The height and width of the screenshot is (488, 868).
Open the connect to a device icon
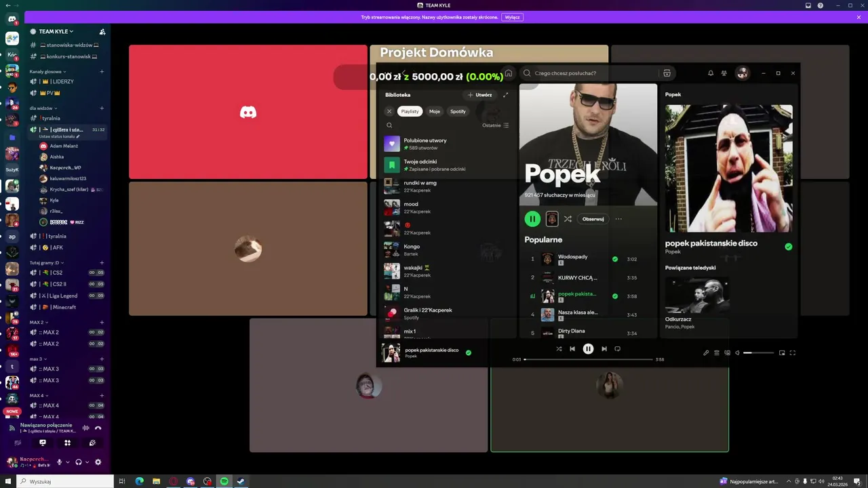click(728, 352)
